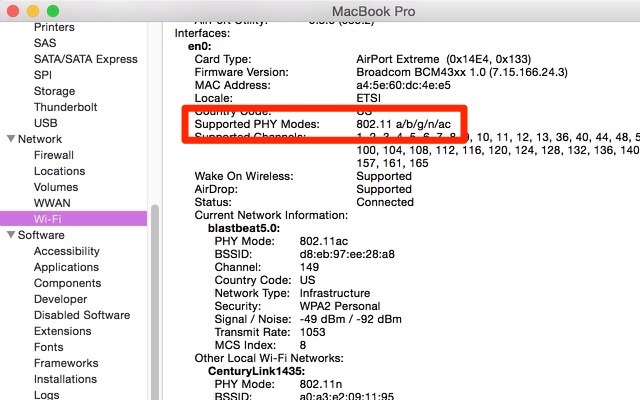Select the Software category heading
640x400 pixels.
41,235
